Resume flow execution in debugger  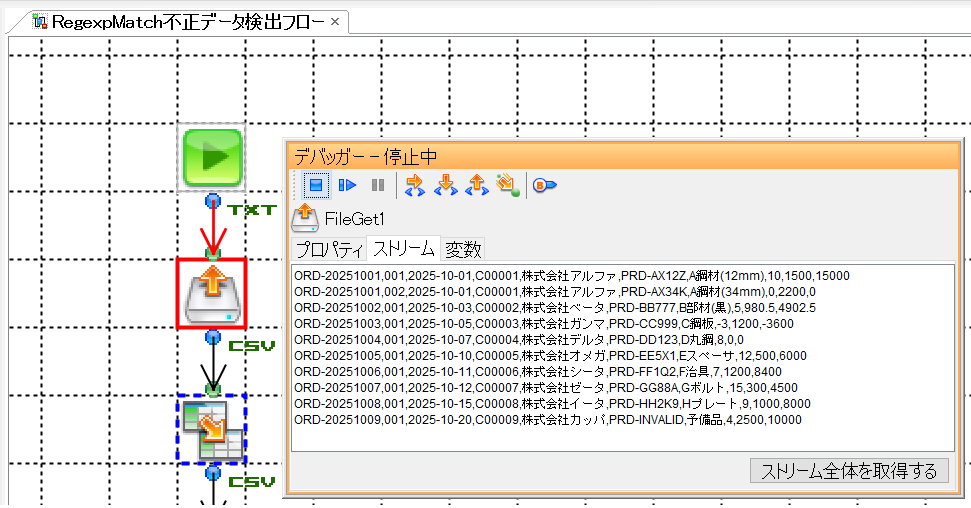tap(347, 185)
